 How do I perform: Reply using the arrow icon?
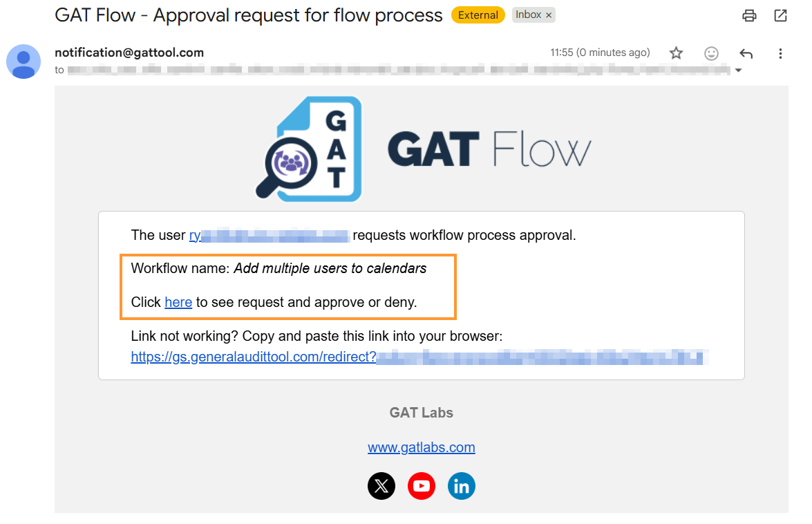746,53
